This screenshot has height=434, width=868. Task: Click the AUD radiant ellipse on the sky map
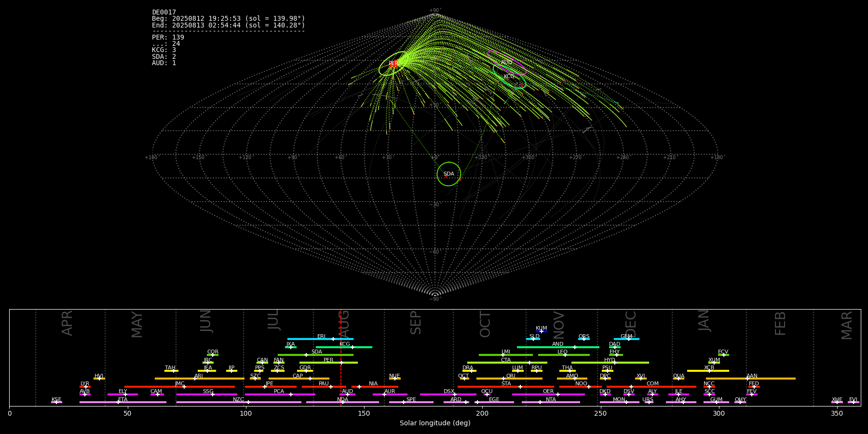pyautogui.click(x=506, y=62)
